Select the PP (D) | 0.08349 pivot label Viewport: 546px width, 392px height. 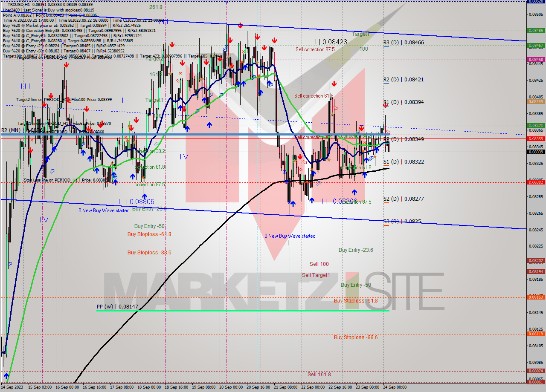[404, 139]
